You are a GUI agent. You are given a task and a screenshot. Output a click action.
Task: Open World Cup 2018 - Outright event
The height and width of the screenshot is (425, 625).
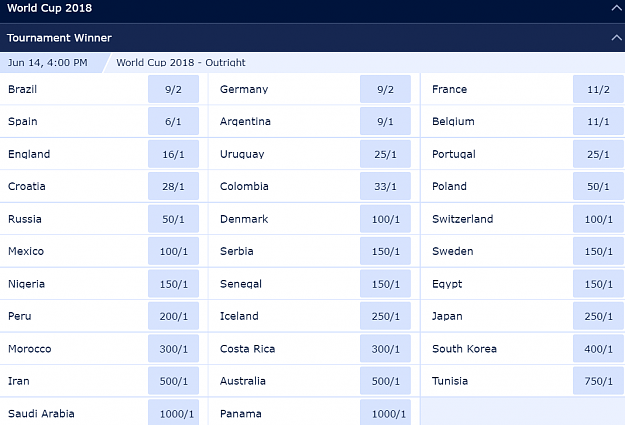pyautogui.click(x=181, y=63)
